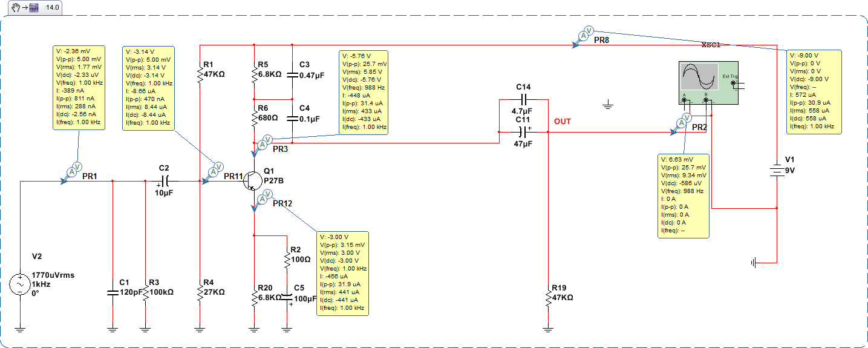Select resistor R19 47KΩ symbol
This screenshot has height=348, width=868.
tap(547, 297)
